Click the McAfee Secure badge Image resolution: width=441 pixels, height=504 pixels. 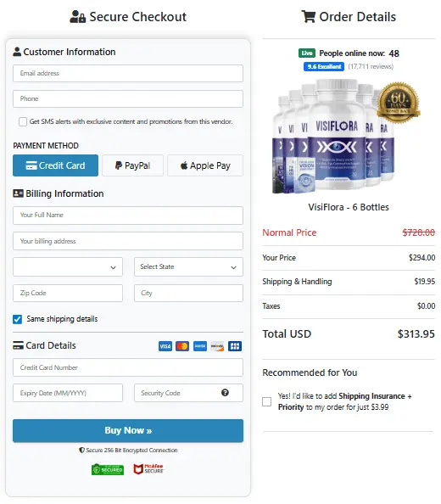pyautogui.click(x=148, y=469)
